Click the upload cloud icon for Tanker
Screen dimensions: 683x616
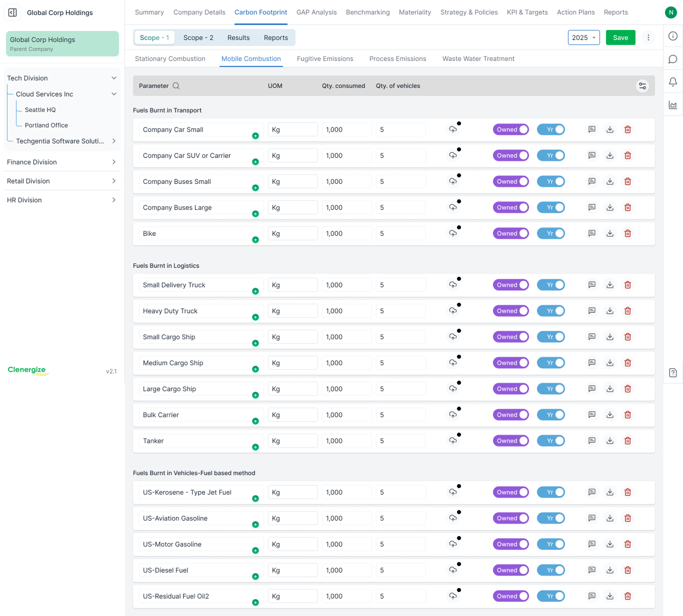click(453, 441)
